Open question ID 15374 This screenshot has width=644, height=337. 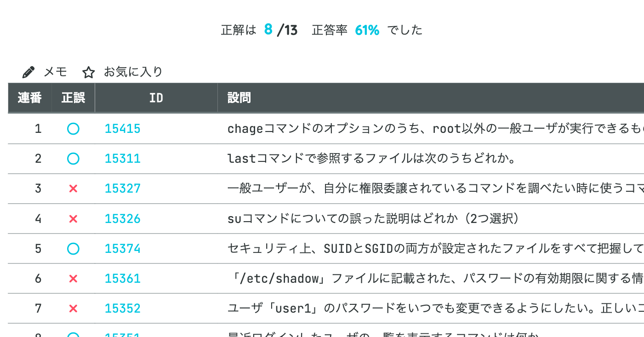click(122, 249)
